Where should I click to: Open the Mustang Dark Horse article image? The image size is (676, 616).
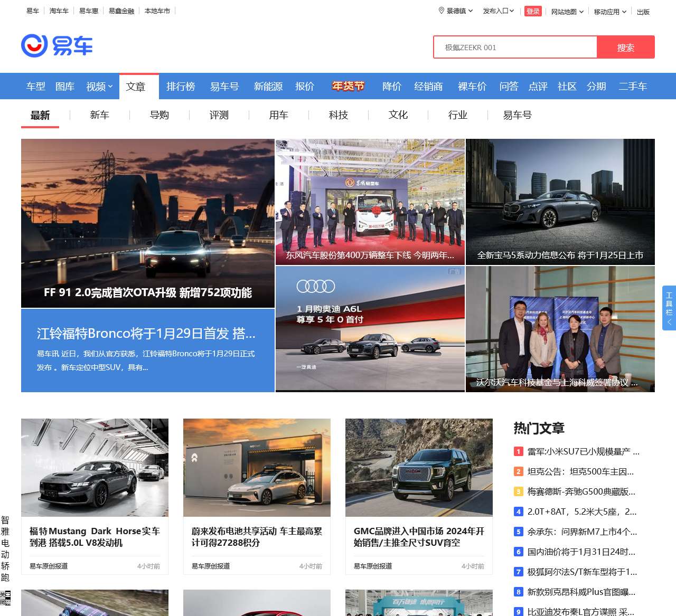tap(95, 468)
